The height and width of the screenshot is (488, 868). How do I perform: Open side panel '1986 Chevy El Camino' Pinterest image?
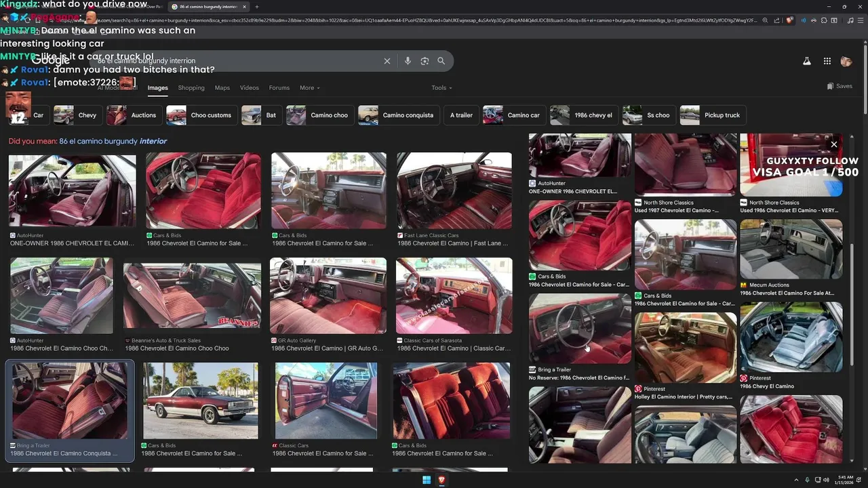[791, 337]
